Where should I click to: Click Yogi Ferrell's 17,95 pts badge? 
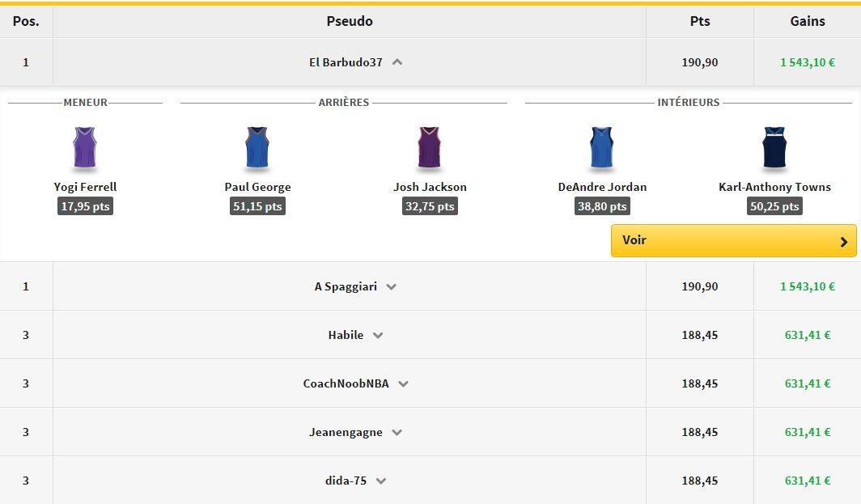[85, 206]
